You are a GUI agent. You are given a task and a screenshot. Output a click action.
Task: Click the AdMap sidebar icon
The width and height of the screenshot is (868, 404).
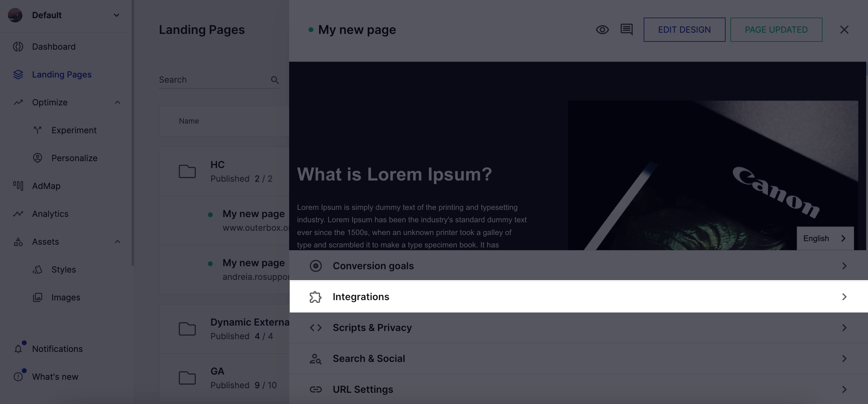pyautogui.click(x=18, y=186)
